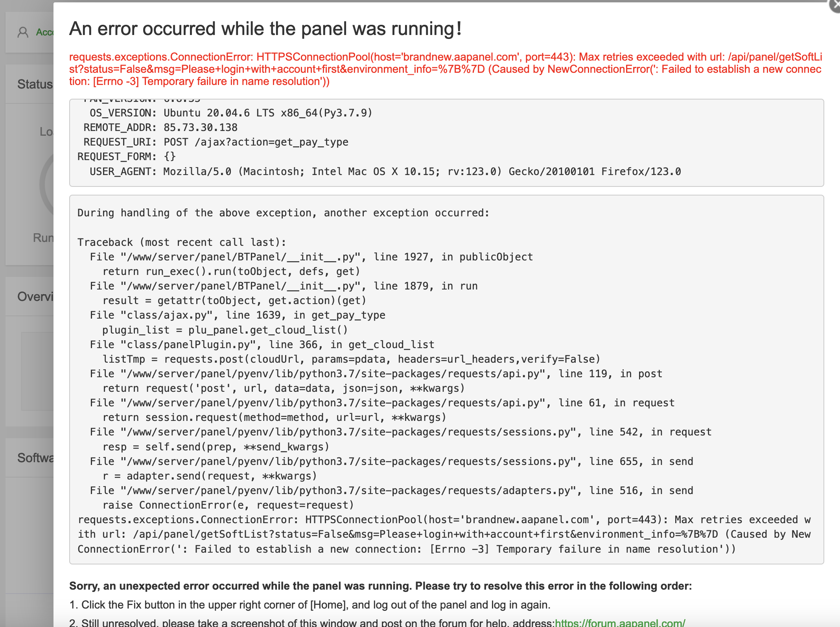Click the load gauge circle in Status panel
The width and height of the screenshot is (840, 627).
46,185
